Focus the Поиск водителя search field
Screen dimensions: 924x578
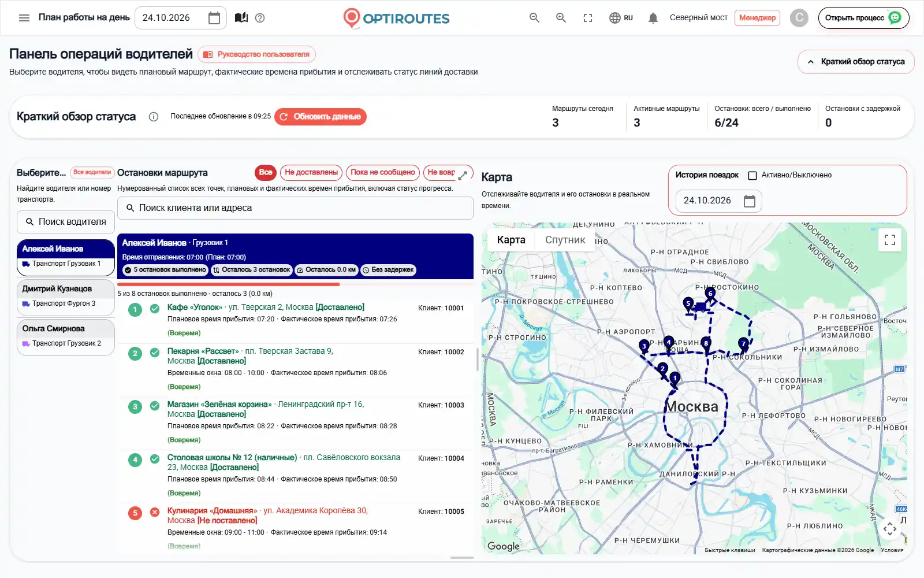coord(66,222)
